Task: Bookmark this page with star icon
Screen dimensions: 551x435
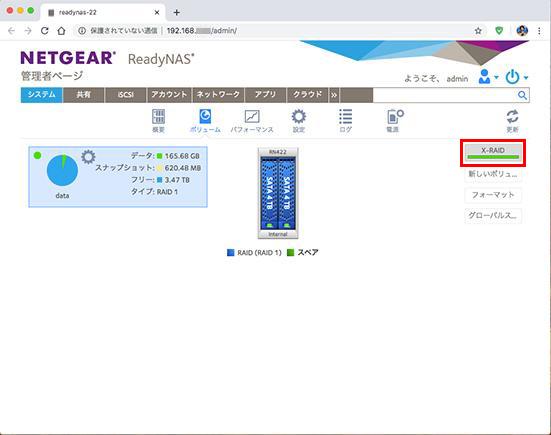Action: (x=478, y=31)
